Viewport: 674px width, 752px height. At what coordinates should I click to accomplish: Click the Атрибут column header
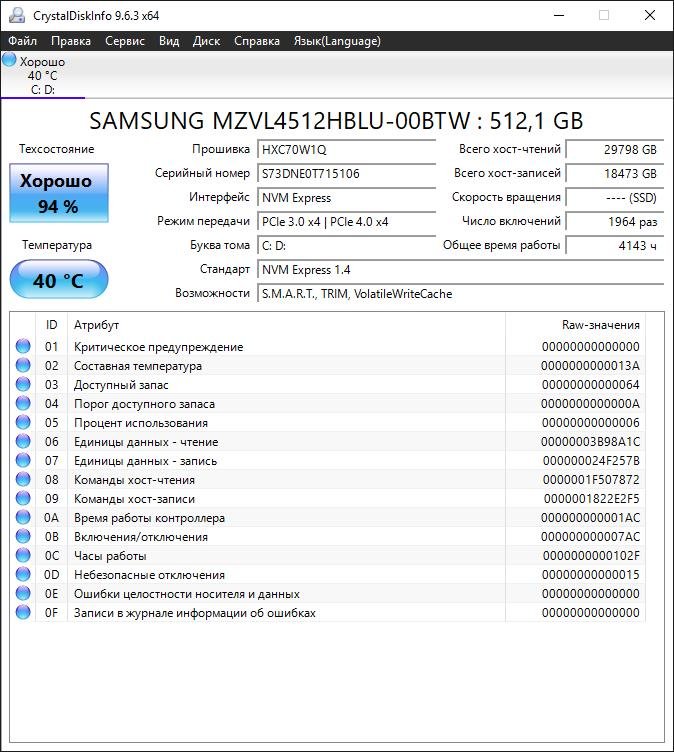[x=286, y=325]
